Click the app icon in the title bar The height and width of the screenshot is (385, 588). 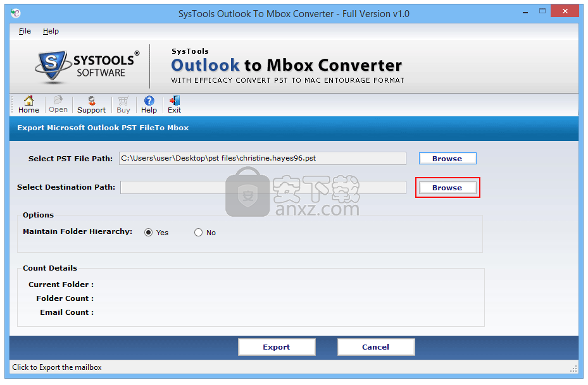(16, 13)
